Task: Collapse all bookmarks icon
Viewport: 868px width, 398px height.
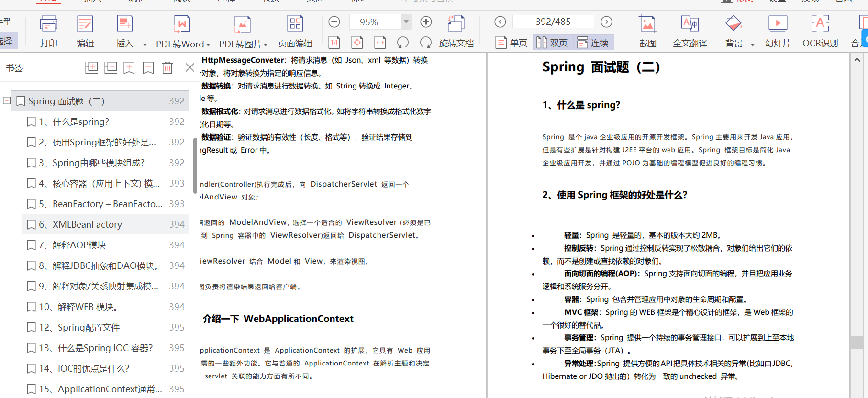Action: pos(111,67)
